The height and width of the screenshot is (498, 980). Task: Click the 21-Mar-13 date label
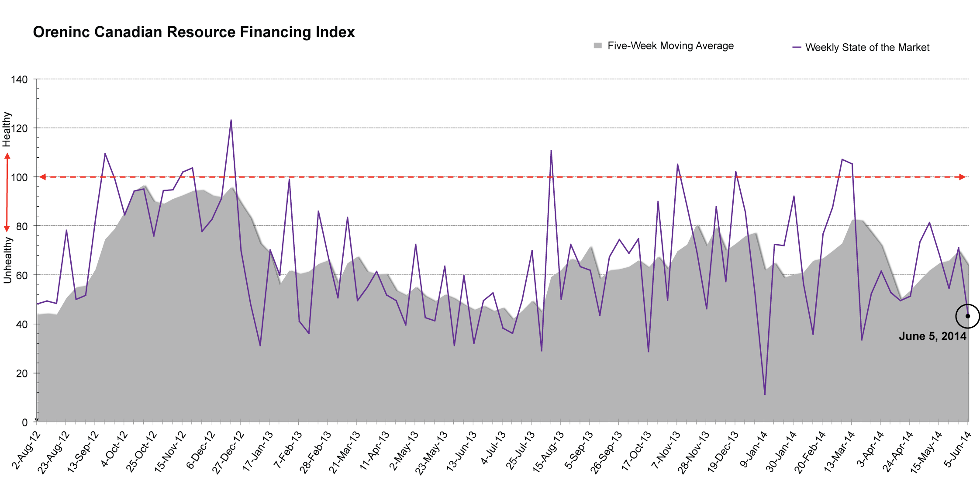pos(345,452)
